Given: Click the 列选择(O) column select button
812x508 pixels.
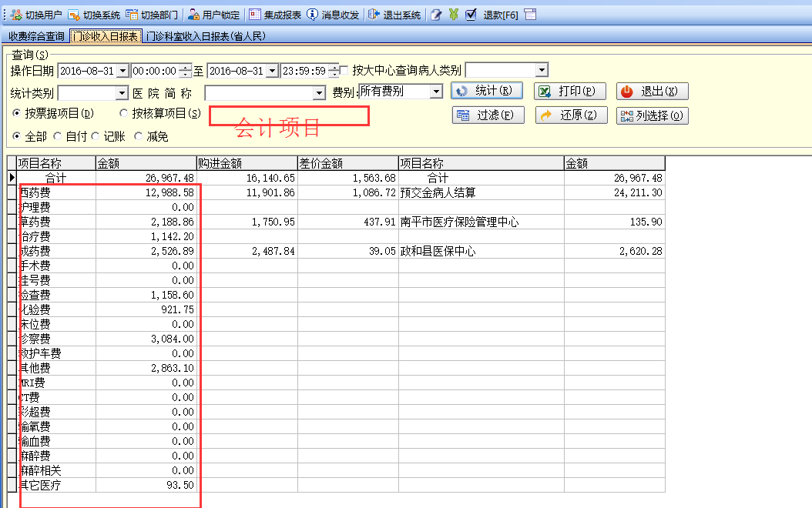Looking at the screenshot, I should [x=653, y=115].
